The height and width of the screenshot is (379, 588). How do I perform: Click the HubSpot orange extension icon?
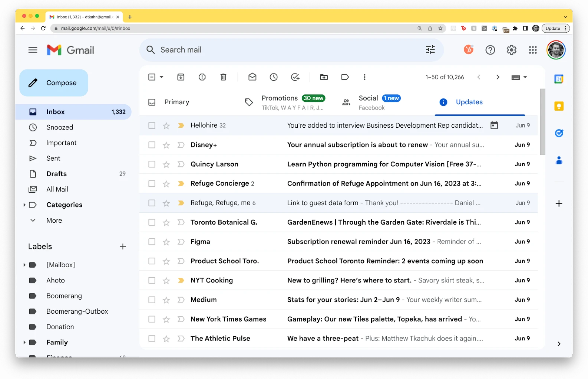pyautogui.click(x=469, y=49)
